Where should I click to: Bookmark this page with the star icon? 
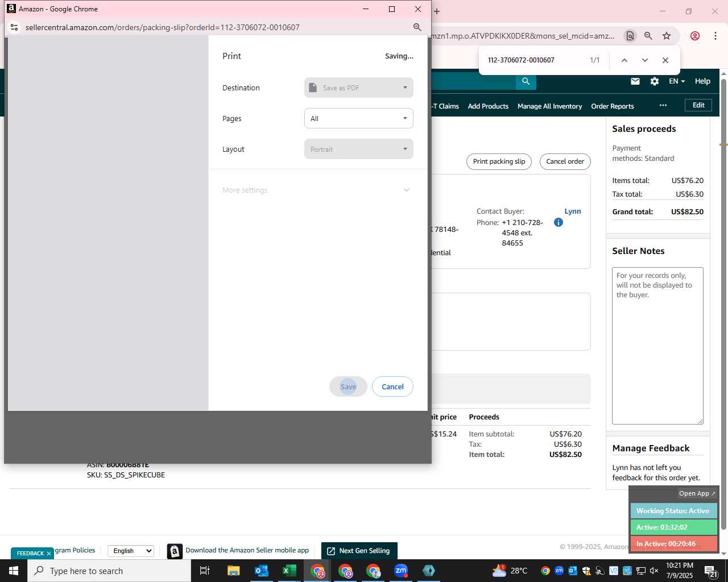click(x=667, y=36)
